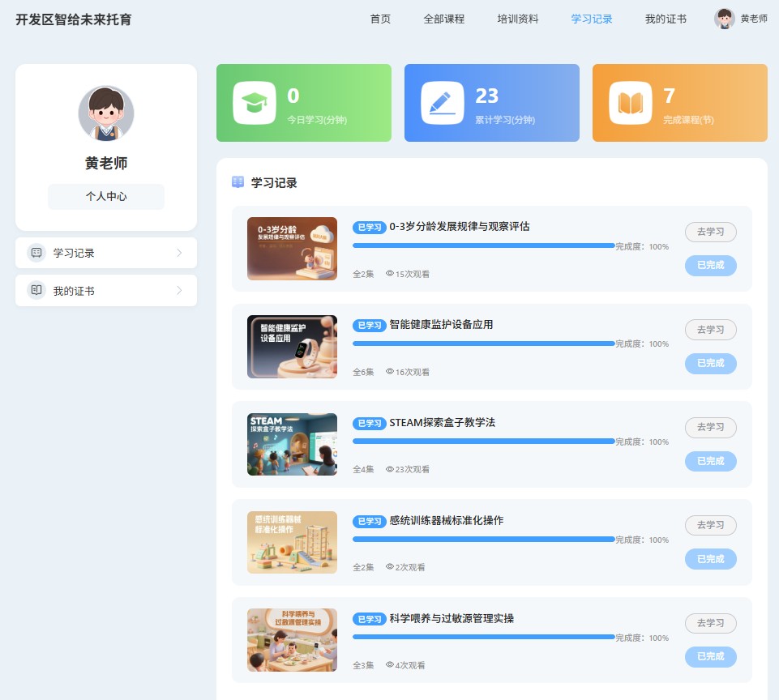Viewport: 779px width, 700px height.
Task: Expand 学习记录 sidebar chevron arrow
Action: [x=179, y=253]
